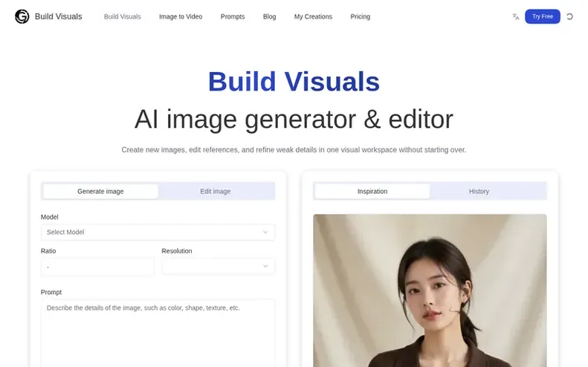Click the 'Create new images, edit references' subtitle
The width and height of the screenshot is (588, 367).
coord(294,149)
